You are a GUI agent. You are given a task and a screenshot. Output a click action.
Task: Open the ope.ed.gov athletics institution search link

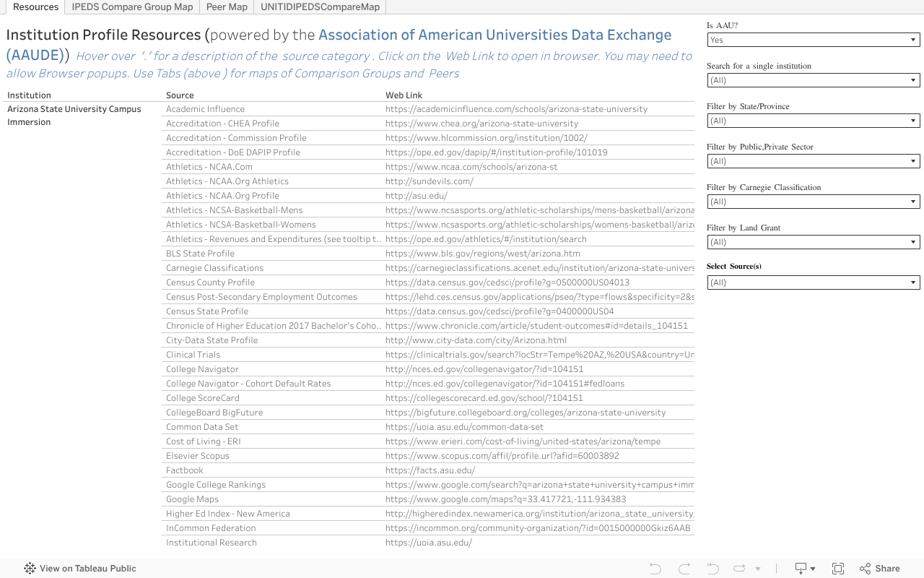coord(486,239)
